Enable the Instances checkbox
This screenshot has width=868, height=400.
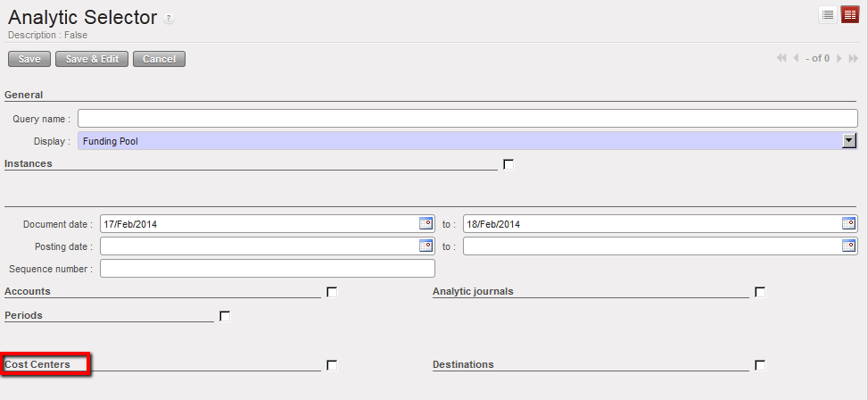click(508, 164)
